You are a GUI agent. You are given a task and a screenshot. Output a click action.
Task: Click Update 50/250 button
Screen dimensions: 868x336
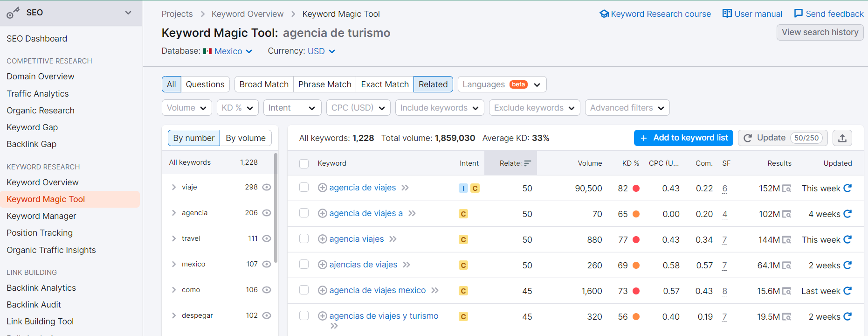click(783, 138)
